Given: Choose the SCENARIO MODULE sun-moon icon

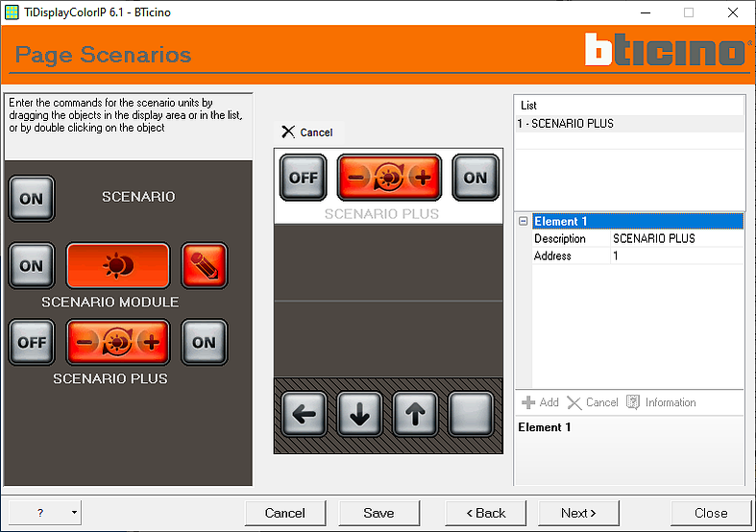Looking at the screenshot, I should pos(118,265).
